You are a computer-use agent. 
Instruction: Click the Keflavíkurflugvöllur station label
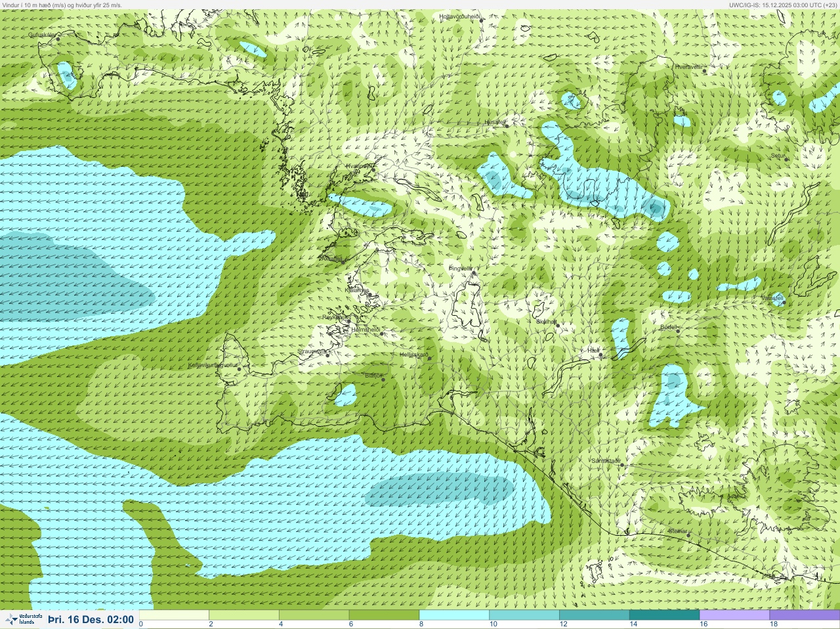tap(213, 365)
